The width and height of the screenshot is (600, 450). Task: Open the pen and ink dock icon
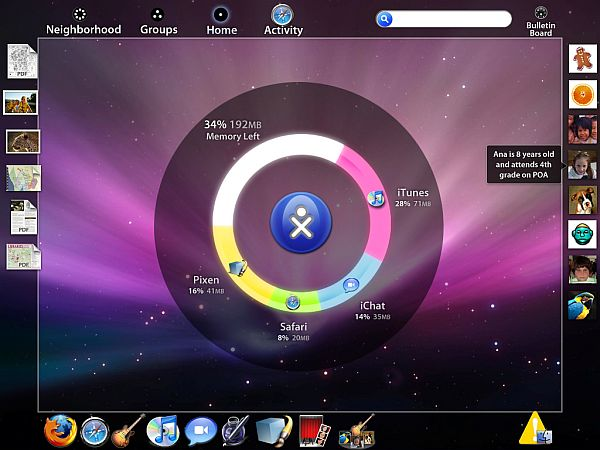235,430
